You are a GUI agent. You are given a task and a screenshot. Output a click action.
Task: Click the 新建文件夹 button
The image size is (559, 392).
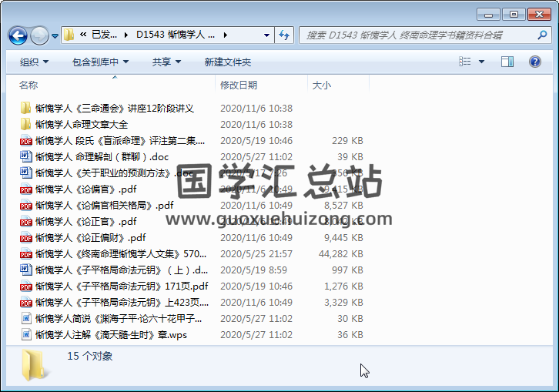[x=227, y=62]
